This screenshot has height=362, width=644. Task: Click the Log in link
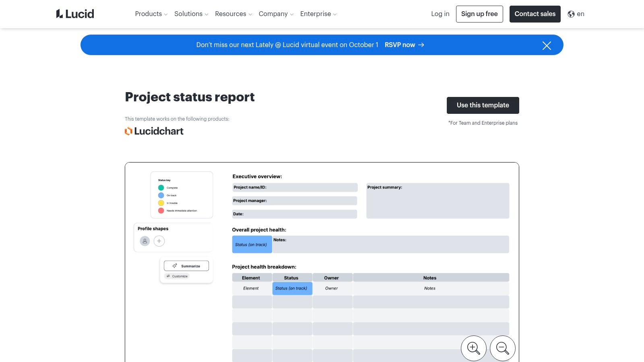[x=440, y=14]
